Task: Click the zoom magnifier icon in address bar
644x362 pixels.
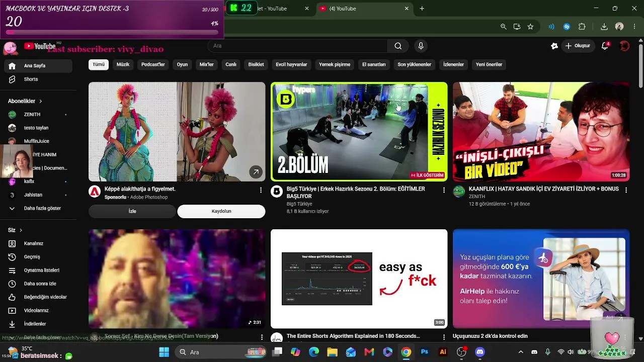Action: pos(503,27)
